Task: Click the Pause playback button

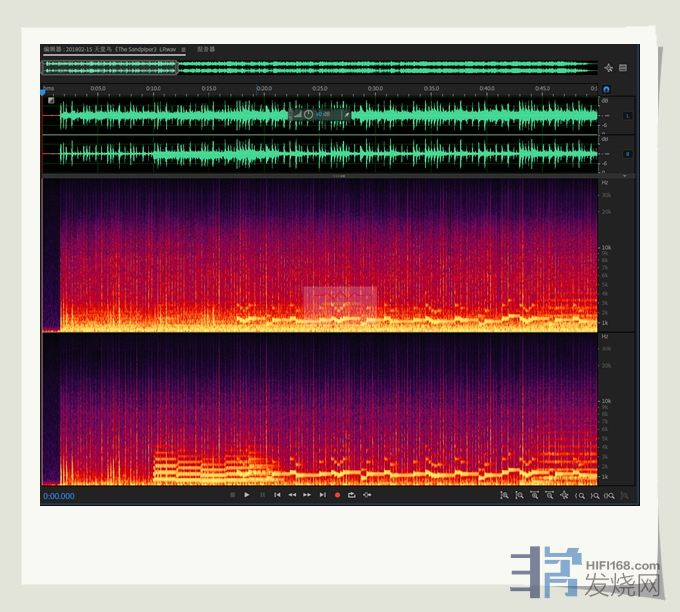Action: pyautogui.click(x=262, y=495)
